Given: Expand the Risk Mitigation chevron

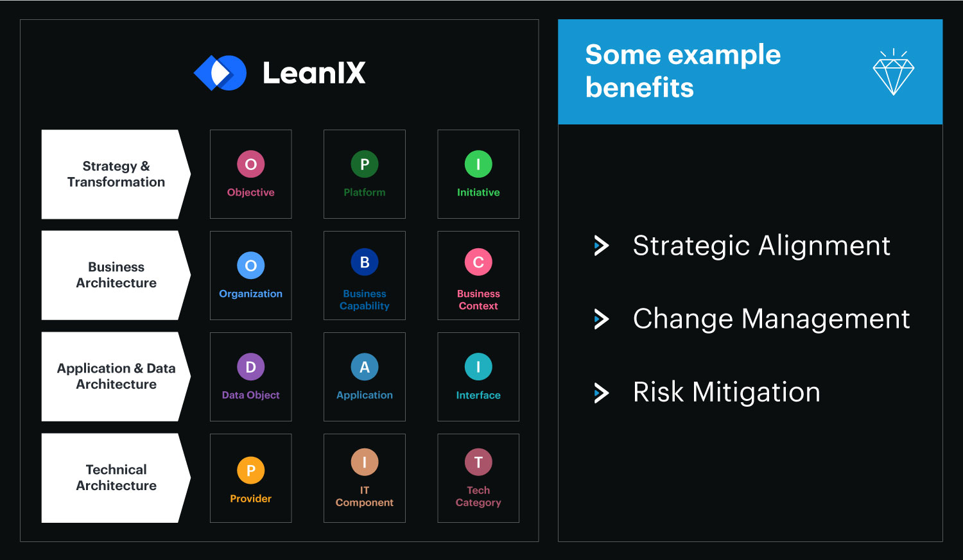Looking at the screenshot, I should (601, 393).
